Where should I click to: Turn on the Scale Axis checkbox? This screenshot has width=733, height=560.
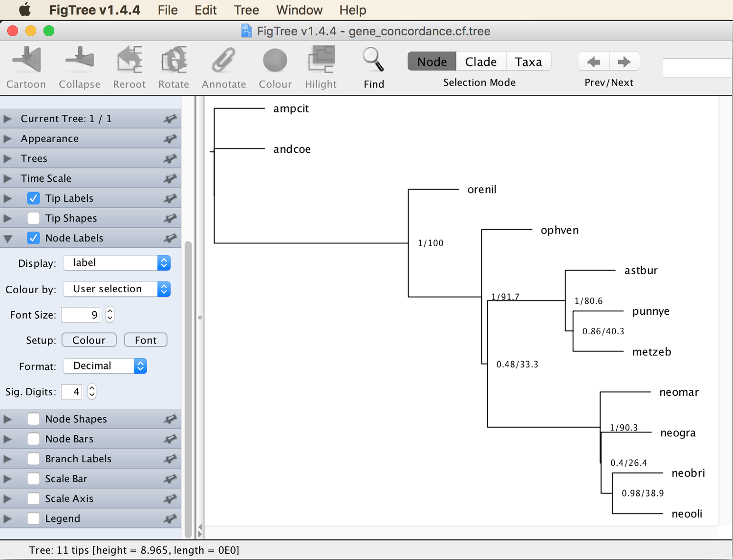[33, 498]
